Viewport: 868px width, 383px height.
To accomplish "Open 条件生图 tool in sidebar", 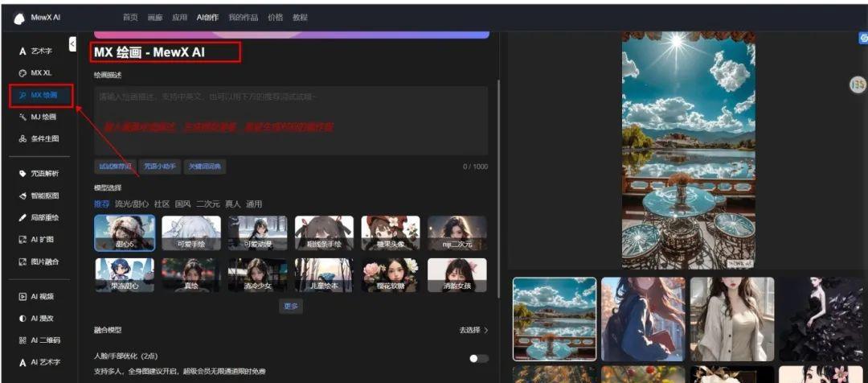I will (43, 139).
